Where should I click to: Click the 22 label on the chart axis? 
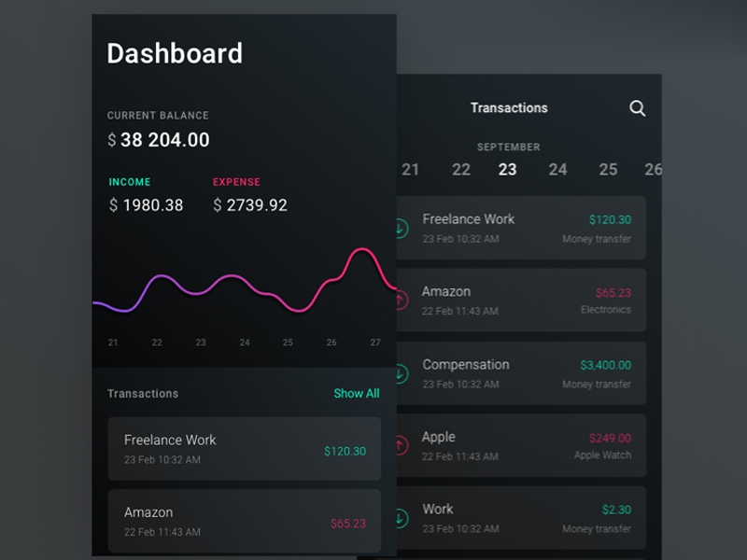pyautogui.click(x=157, y=343)
